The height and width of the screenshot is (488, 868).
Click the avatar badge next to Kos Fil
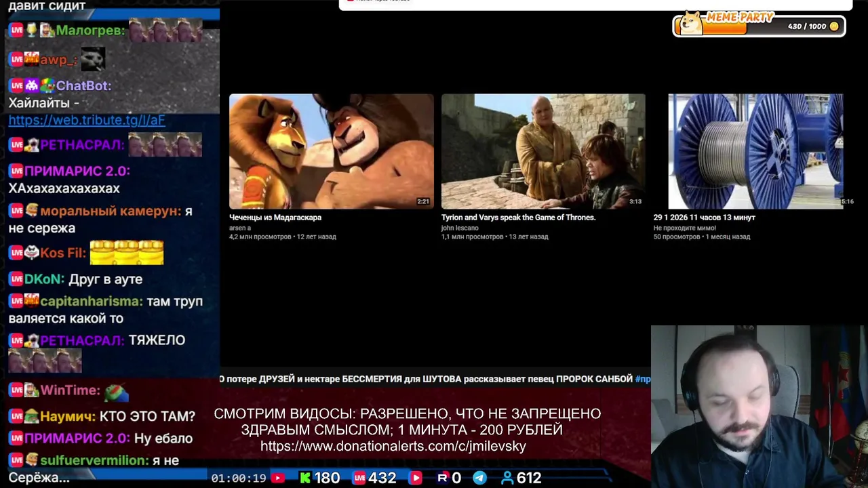(31, 253)
